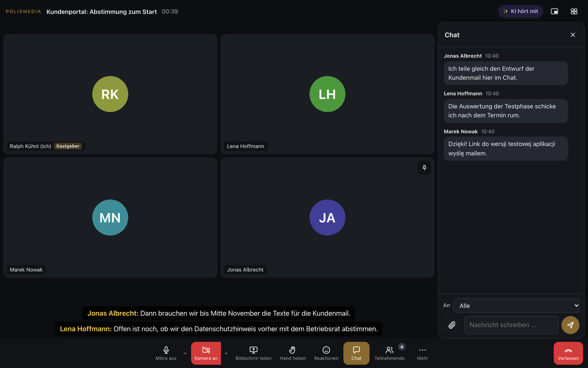Click the Lena Hoffmann name label on tile
Viewport: 588px width, 368px height.
coord(245,146)
